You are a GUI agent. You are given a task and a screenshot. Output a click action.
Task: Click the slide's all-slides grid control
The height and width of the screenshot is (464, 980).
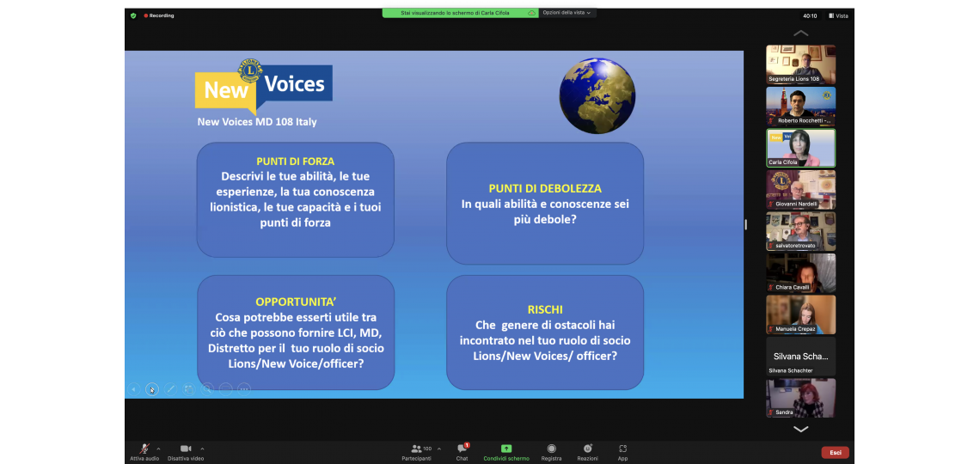(x=189, y=389)
